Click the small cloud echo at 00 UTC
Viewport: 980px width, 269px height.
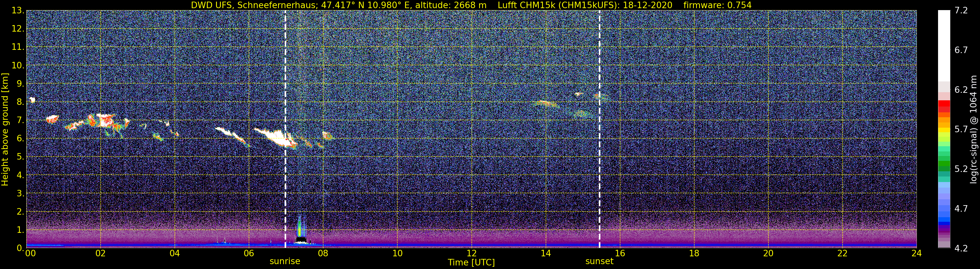click(32, 100)
